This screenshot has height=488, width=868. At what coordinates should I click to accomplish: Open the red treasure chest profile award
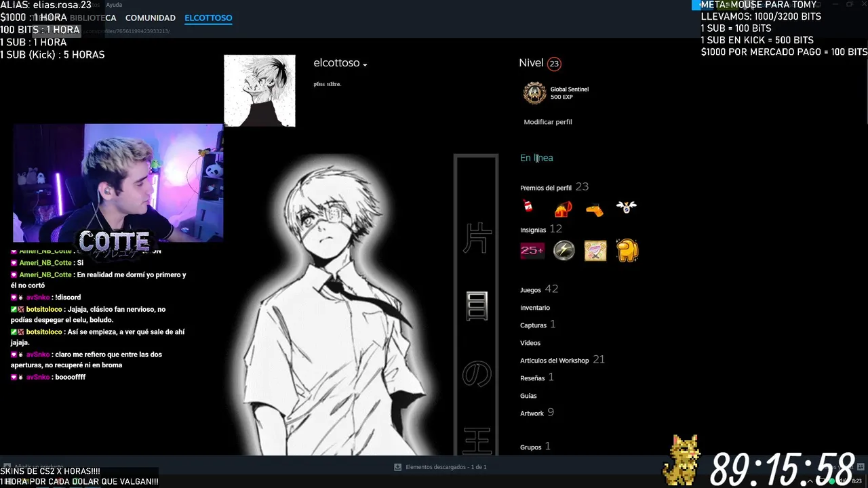(x=564, y=209)
